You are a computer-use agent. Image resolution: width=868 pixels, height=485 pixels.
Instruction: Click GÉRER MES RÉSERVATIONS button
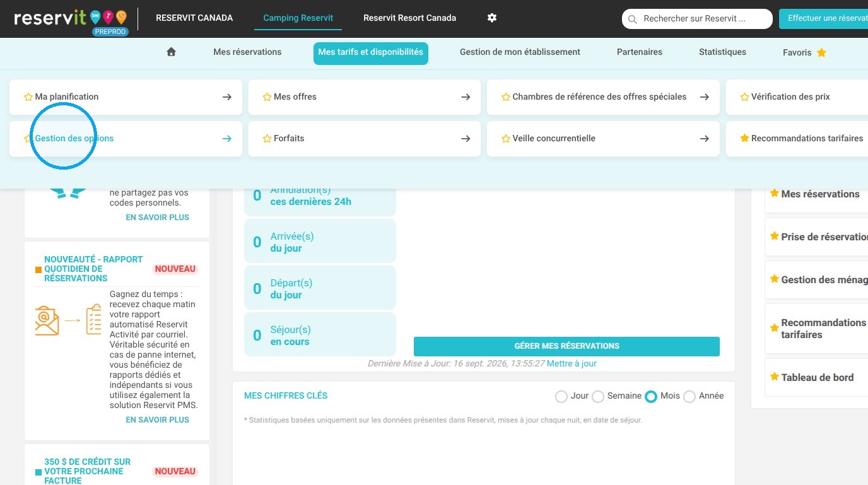coord(566,346)
